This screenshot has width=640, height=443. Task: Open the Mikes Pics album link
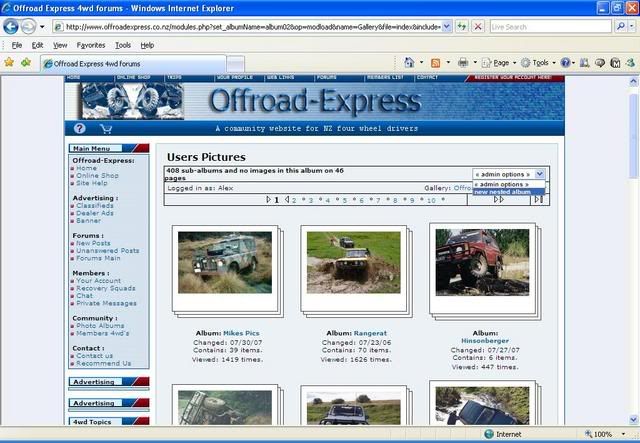241,333
